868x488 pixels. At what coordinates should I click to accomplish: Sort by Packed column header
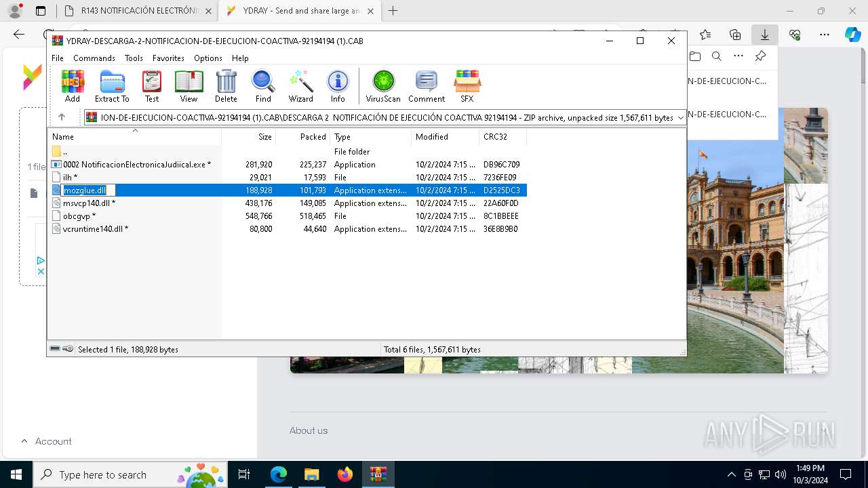tap(303, 136)
